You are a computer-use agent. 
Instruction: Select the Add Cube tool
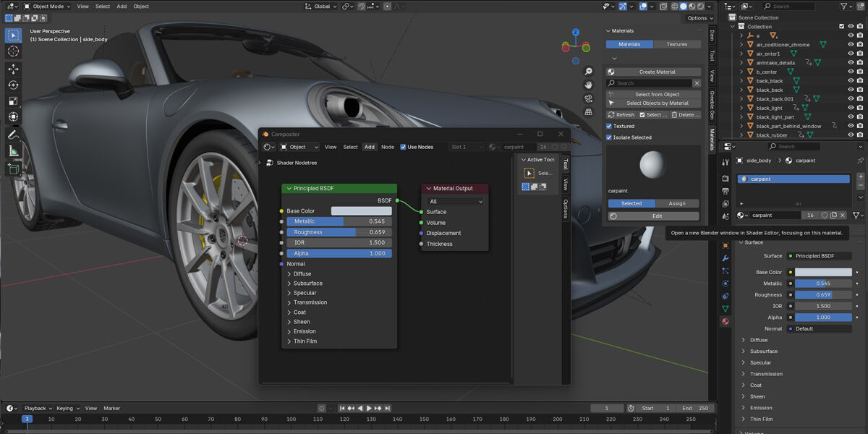point(13,168)
